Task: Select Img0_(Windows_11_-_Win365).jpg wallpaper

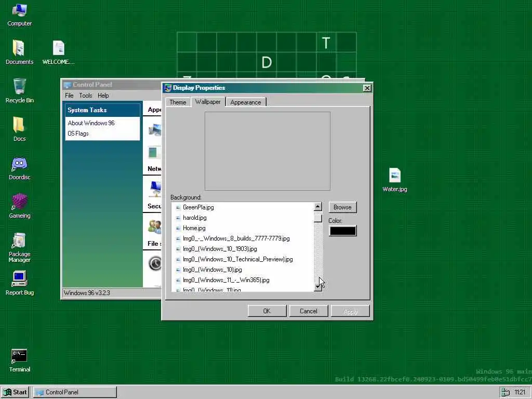Action: click(x=243, y=280)
